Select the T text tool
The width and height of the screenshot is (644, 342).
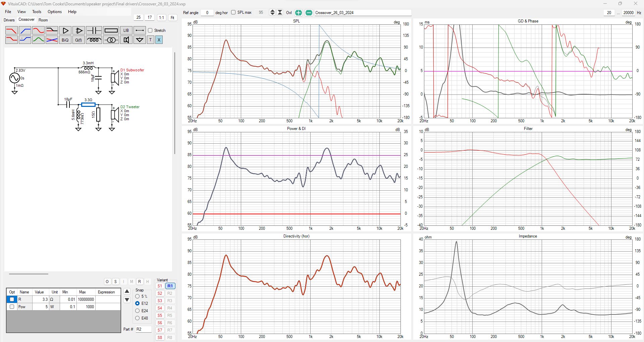150,40
